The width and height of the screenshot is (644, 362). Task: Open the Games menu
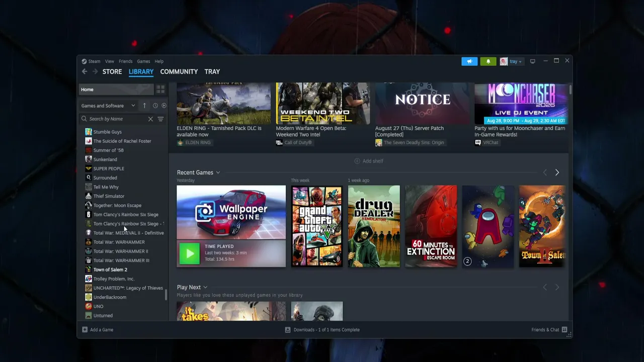(x=143, y=61)
